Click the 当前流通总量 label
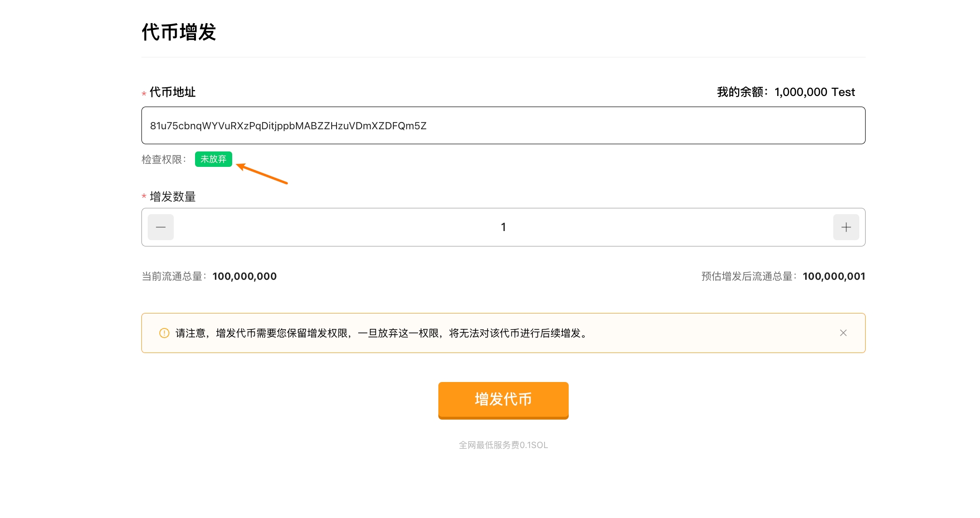The width and height of the screenshot is (980, 518). click(174, 276)
